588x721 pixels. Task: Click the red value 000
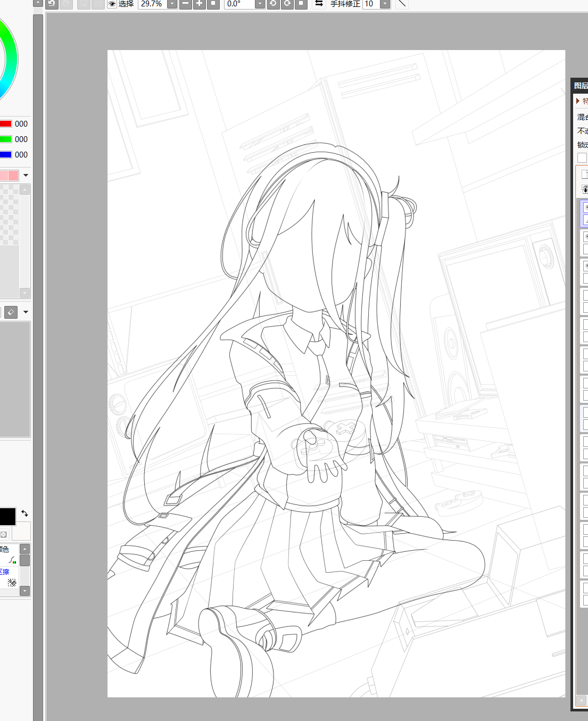click(21, 123)
